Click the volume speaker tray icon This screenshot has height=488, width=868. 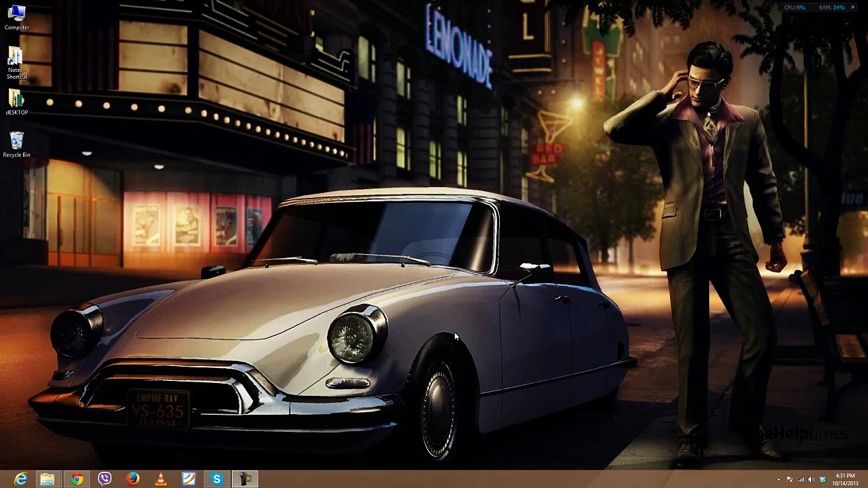click(x=811, y=480)
